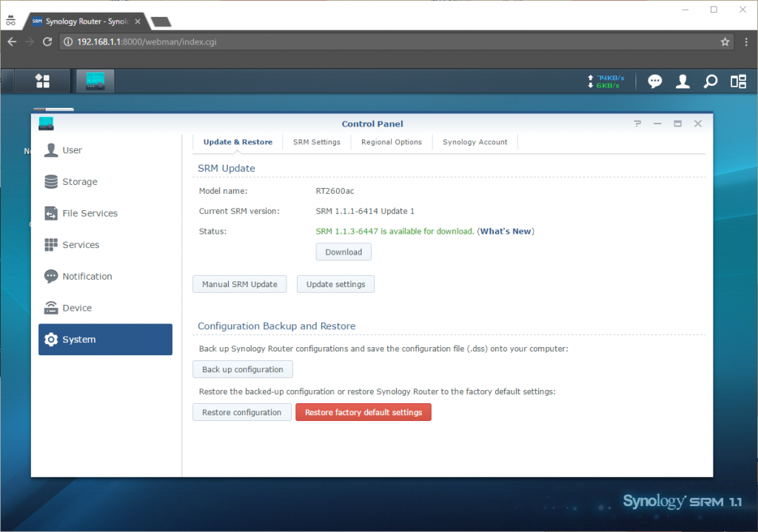This screenshot has width=758, height=532.
Task: Open the user options person icon
Action: (682, 81)
